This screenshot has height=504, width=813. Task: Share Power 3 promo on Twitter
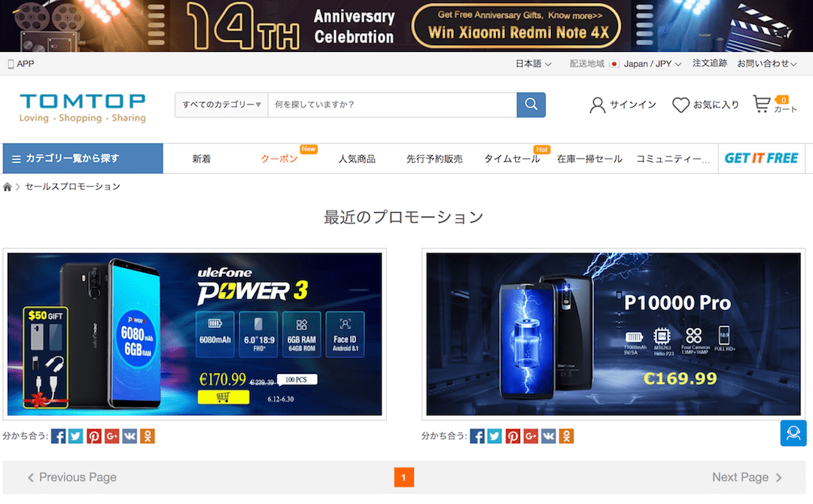(76, 436)
